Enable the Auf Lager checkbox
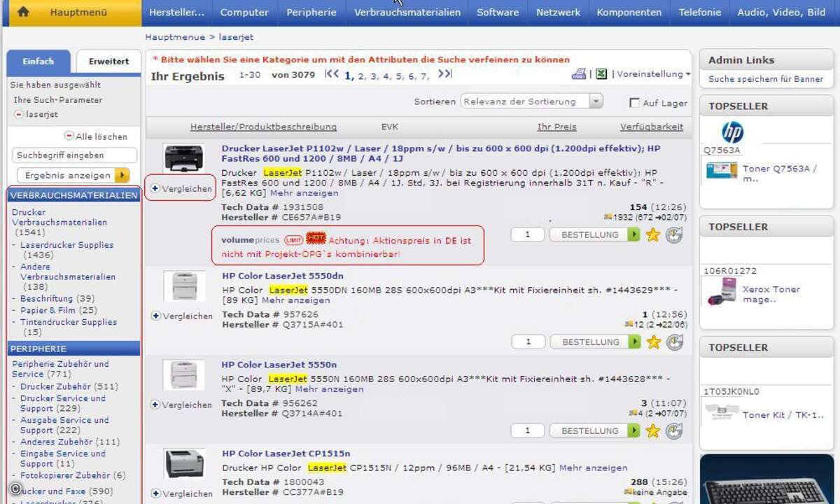 coord(634,103)
